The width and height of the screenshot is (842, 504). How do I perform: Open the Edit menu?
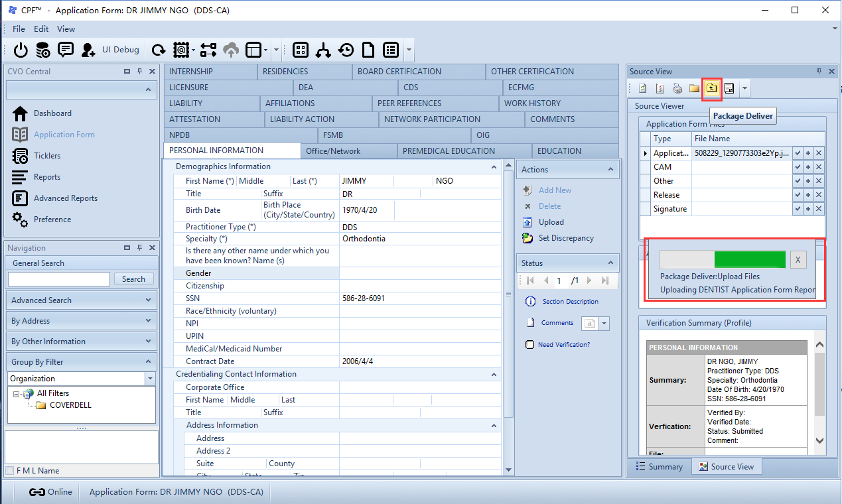41,29
